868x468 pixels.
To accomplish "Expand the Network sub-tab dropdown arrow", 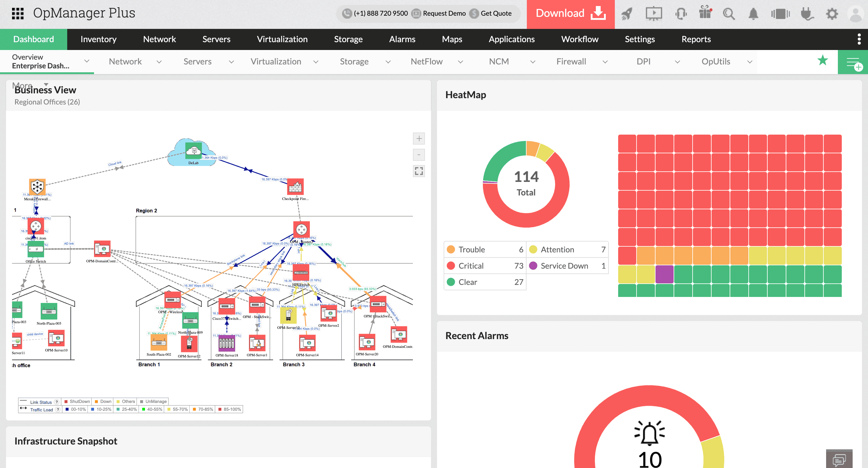I will (159, 62).
